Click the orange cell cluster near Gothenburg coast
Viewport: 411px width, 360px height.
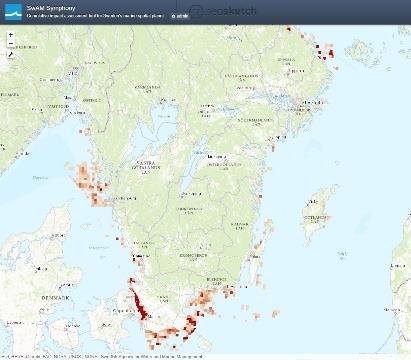pos(90,184)
